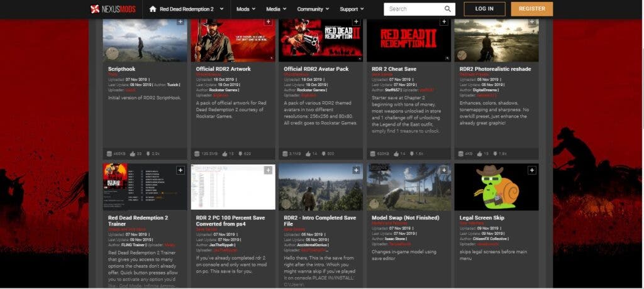
Task: Click the plus icon on Model Swap thumbnail
Action: pyautogui.click(x=444, y=170)
